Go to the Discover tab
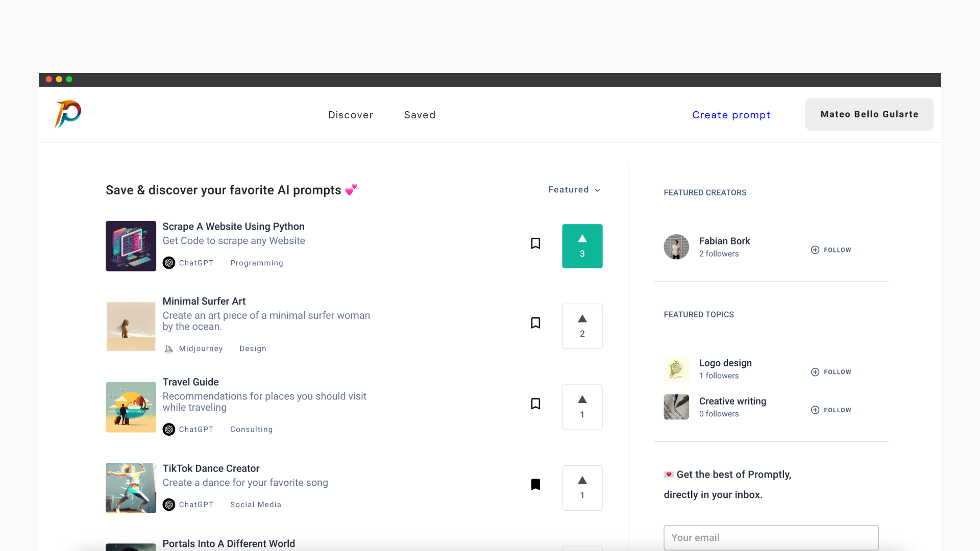The height and width of the screenshot is (551, 980). 351,115
